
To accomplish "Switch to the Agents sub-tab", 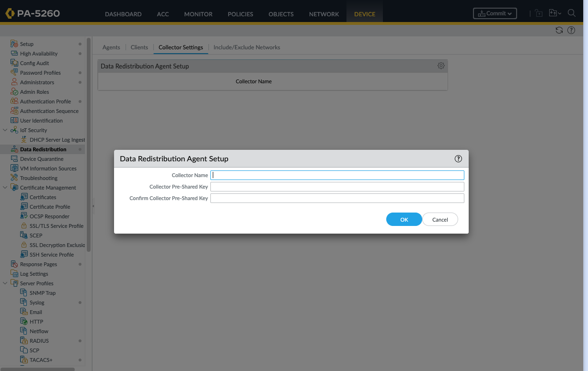I will (x=111, y=47).
